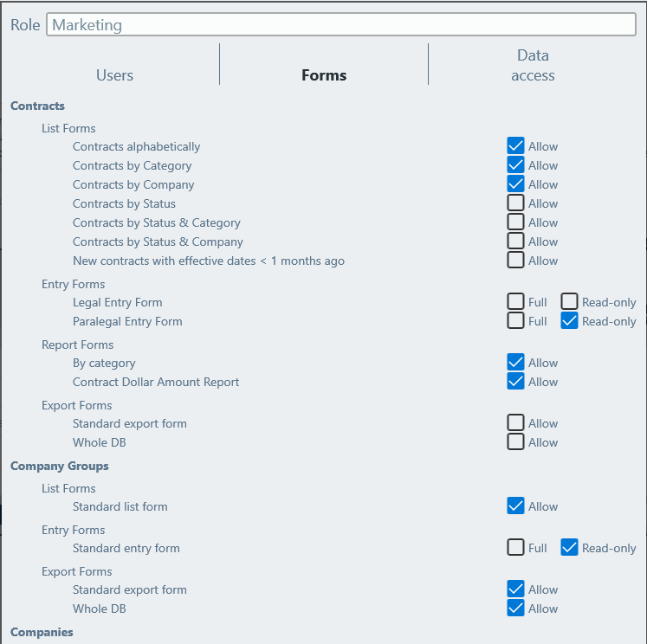This screenshot has width=647, height=644.
Task: Disable Allow for Contract Dollar Amount Report
Action: (x=516, y=382)
